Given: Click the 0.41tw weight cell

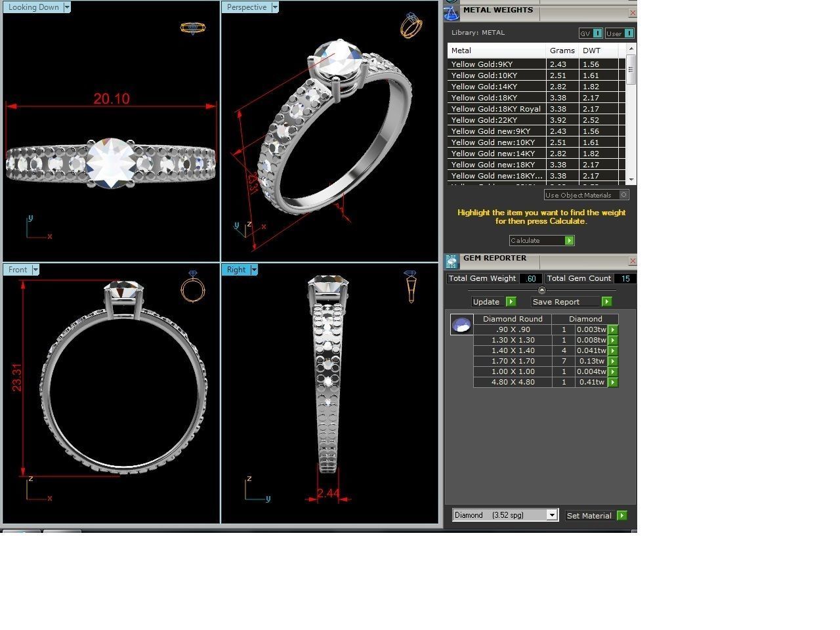Looking at the screenshot, I should pos(591,382).
